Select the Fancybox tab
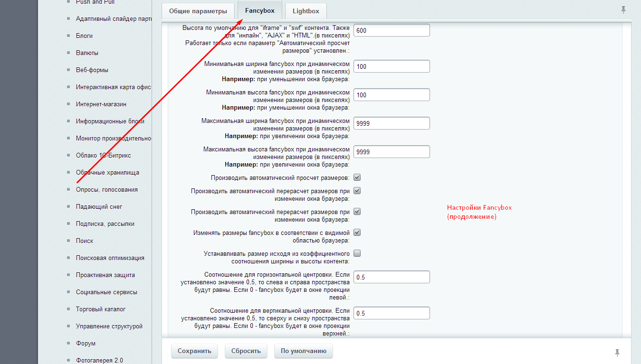 [260, 10]
